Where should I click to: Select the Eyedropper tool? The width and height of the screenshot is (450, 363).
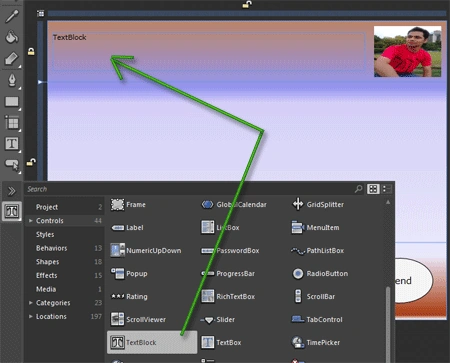[x=12, y=16]
